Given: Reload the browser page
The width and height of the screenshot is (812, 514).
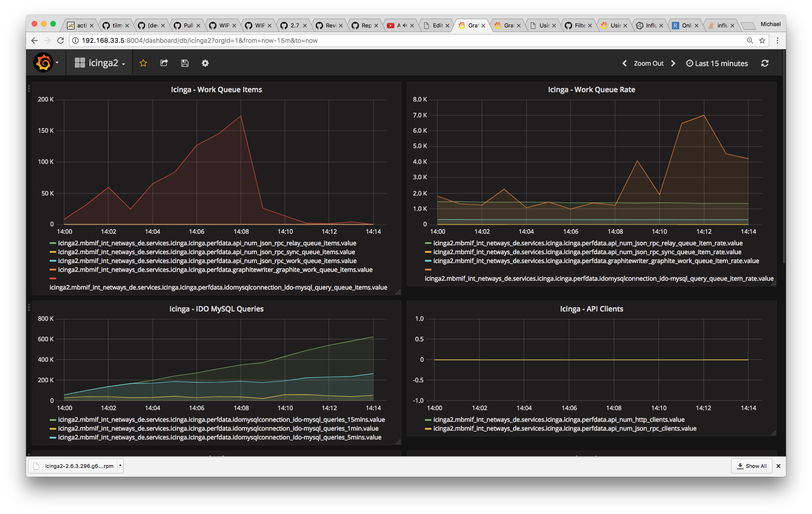Looking at the screenshot, I should (61, 41).
